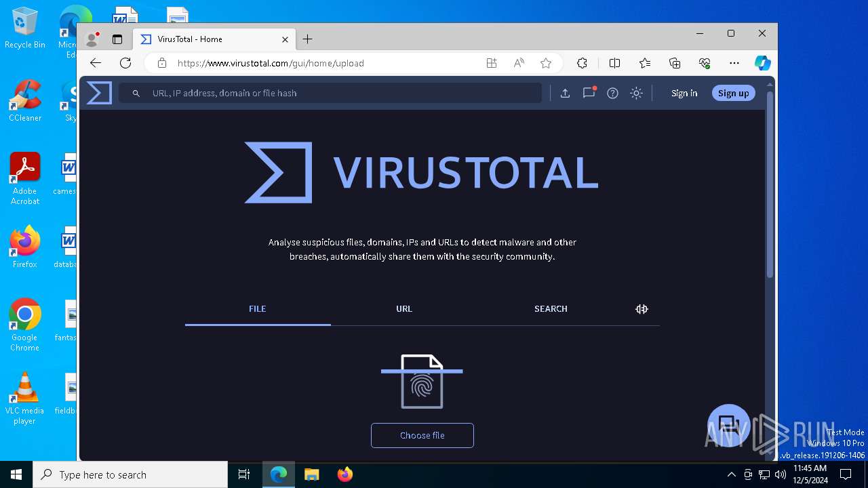Screen dimensions: 868x488
Task: Add this page to favorites star
Action: tap(546, 63)
